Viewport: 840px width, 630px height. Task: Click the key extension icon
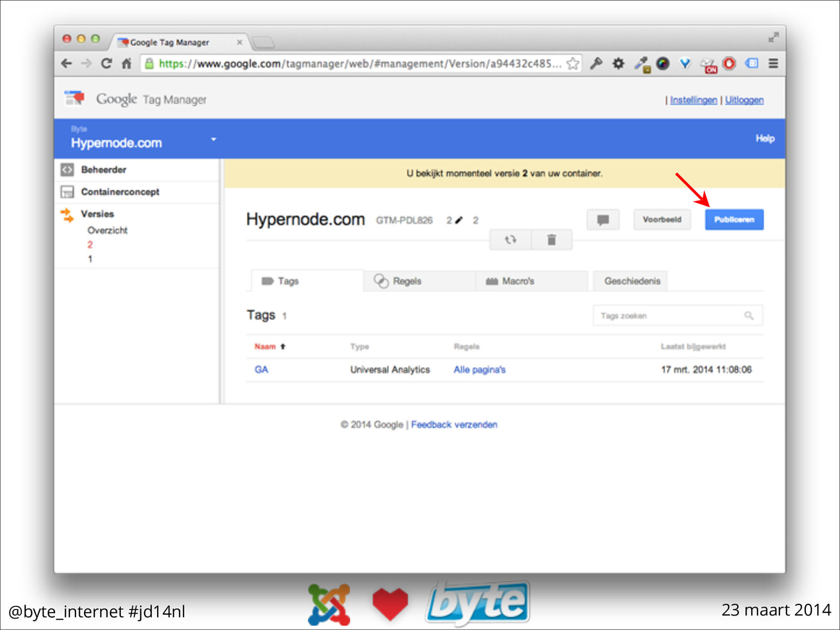(x=596, y=64)
